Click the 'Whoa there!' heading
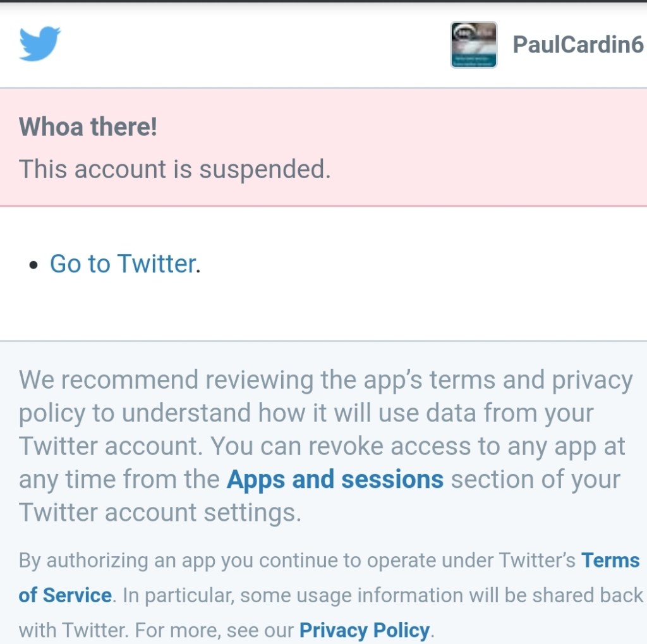The height and width of the screenshot is (644, 647). click(88, 127)
